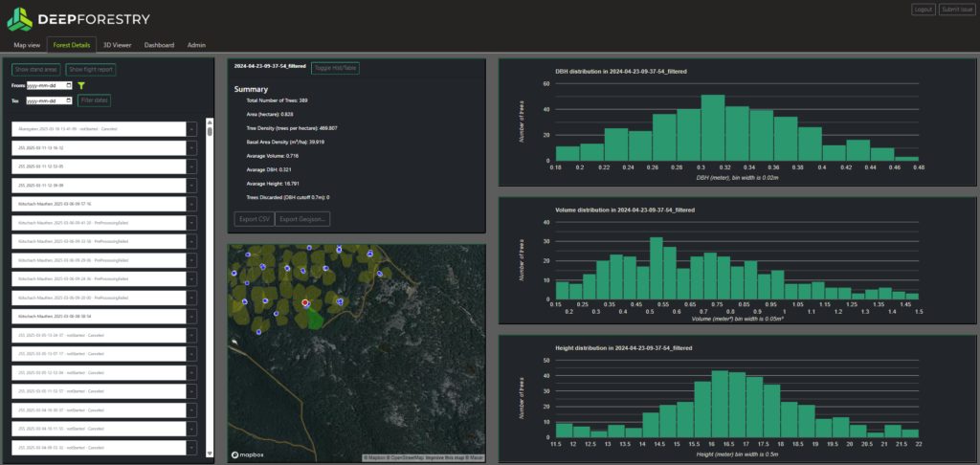Viewport: 980px width, 465px height.
Task: Click the Deep Forestry logo icon
Action: [x=19, y=19]
